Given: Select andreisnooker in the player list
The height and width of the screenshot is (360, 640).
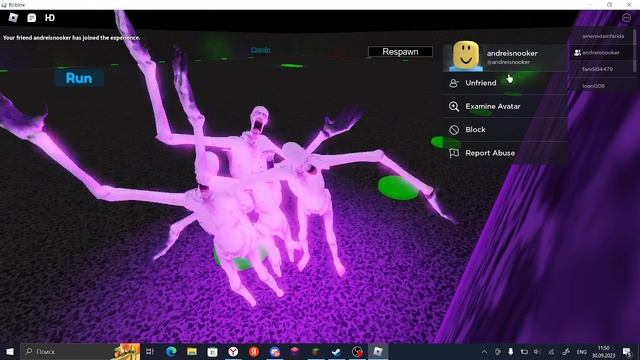Looking at the screenshot, I should (x=600, y=53).
